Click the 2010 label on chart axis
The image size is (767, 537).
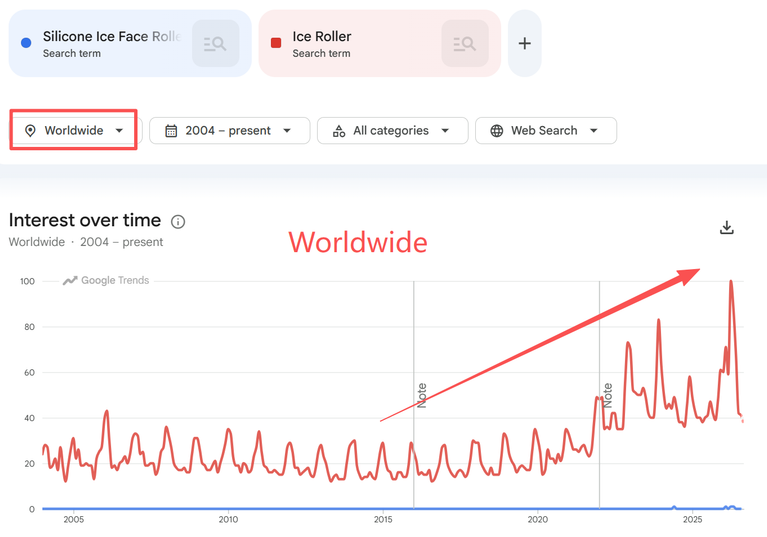[x=228, y=519]
